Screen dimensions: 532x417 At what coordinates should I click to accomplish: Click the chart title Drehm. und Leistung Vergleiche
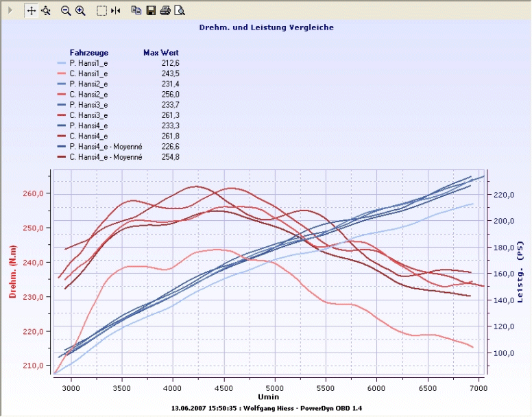[x=266, y=27]
